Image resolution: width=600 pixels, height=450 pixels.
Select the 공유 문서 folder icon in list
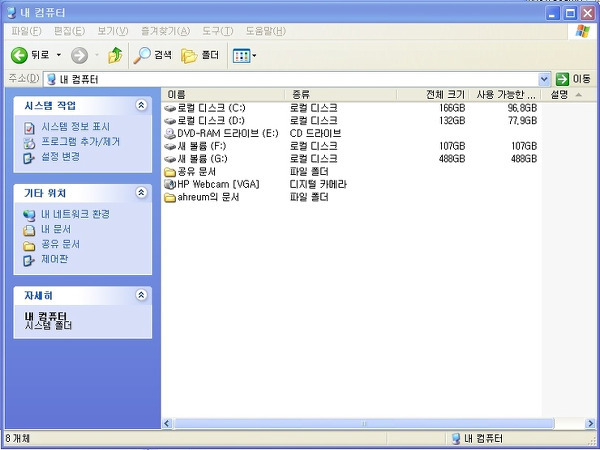170,172
